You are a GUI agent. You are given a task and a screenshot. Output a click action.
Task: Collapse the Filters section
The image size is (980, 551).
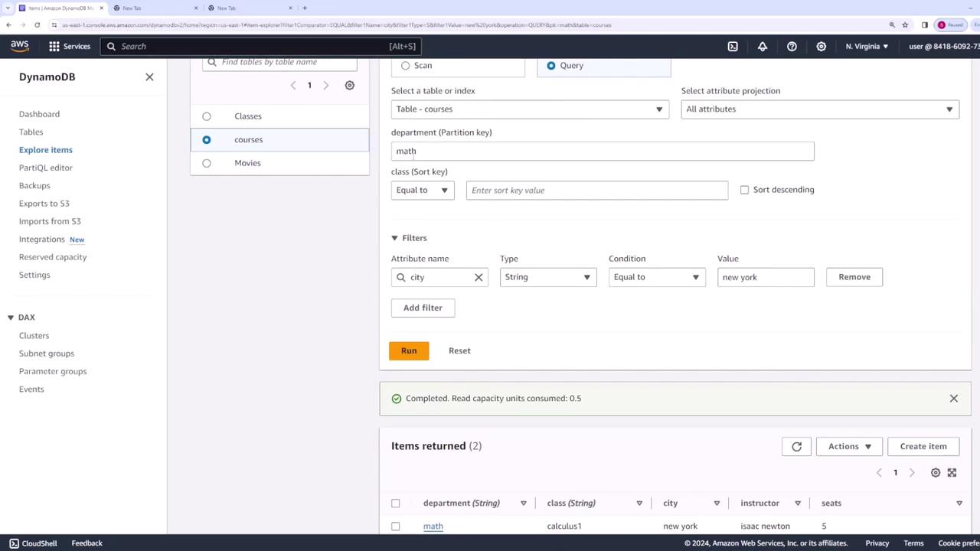pyautogui.click(x=395, y=238)
